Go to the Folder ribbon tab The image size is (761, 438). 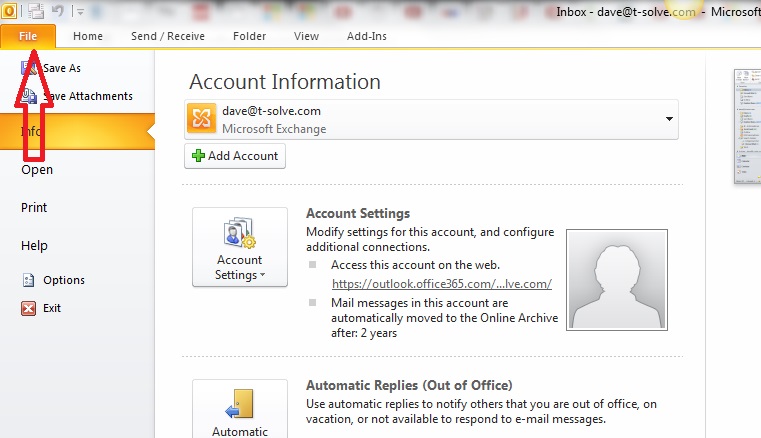(x=249, y=36)
